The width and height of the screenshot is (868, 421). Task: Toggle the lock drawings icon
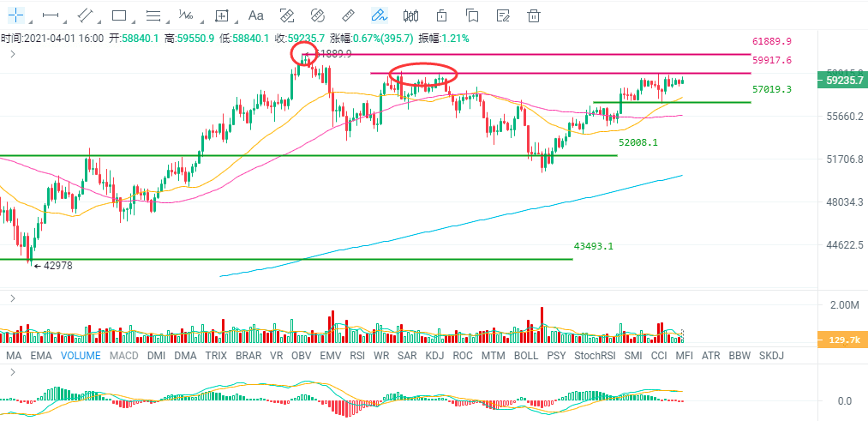[441, 15]
